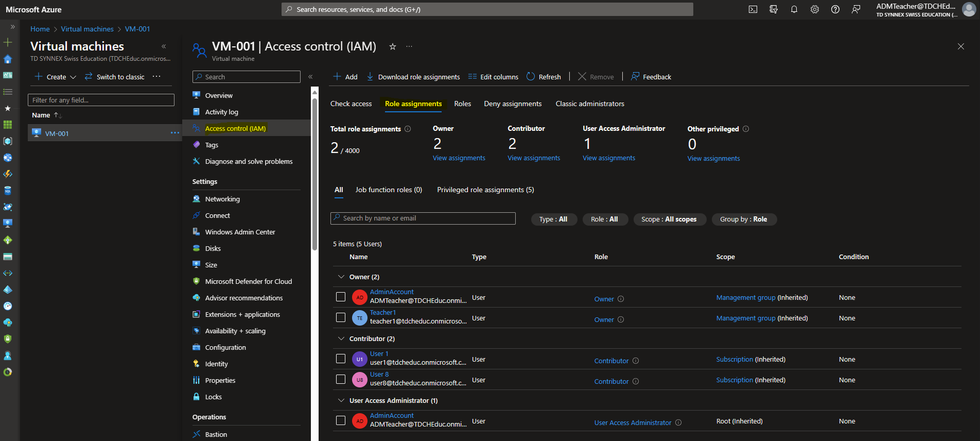This screenshot has width=980, height=441.
Task: Open the more options ellipsis beside the page title
Action: 409,46
